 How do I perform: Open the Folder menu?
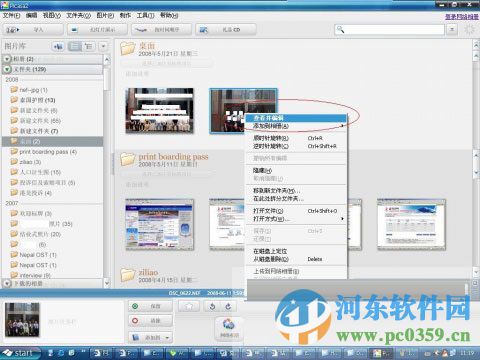tap(78, 15)
